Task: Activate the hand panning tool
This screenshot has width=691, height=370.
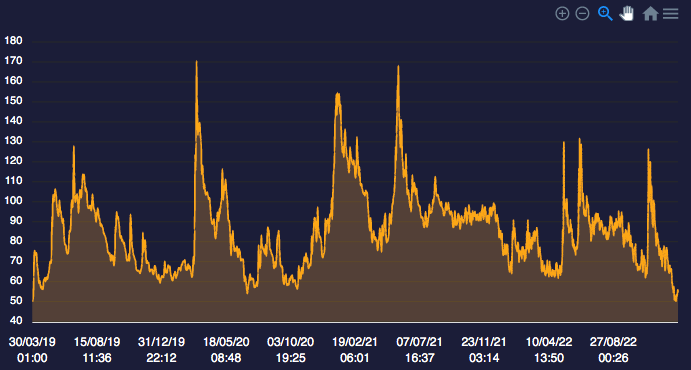Action: click(x=627, y=14)
